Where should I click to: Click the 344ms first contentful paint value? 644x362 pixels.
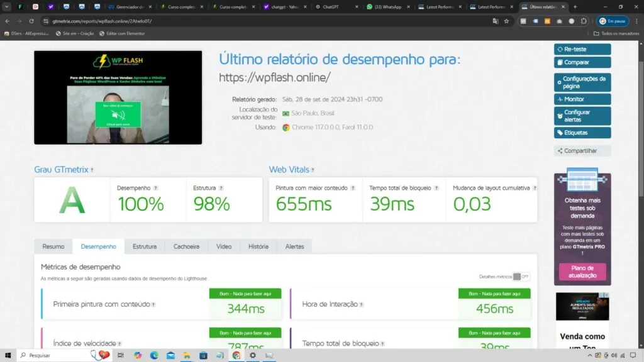click(246, 309)
